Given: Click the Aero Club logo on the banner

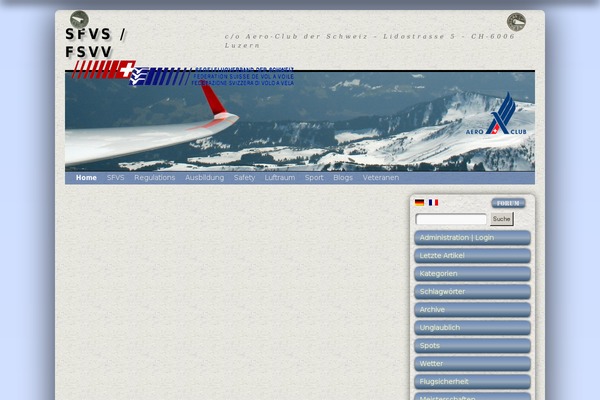Looking at the screenshot, I should [496, 114].
